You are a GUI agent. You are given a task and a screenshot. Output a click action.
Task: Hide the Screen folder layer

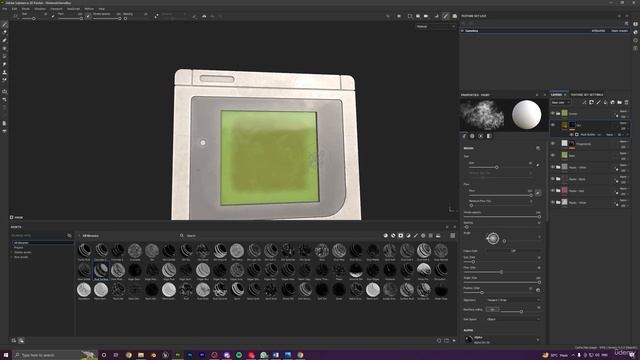(553, 113)
